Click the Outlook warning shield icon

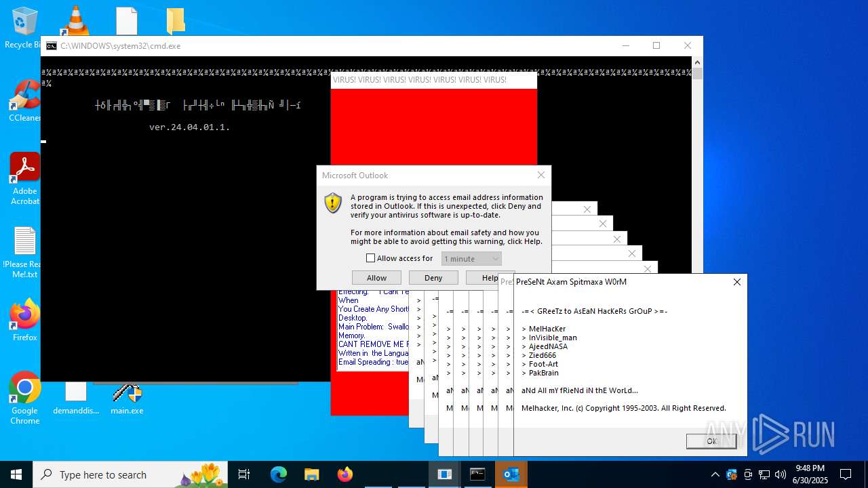(333, 203)
